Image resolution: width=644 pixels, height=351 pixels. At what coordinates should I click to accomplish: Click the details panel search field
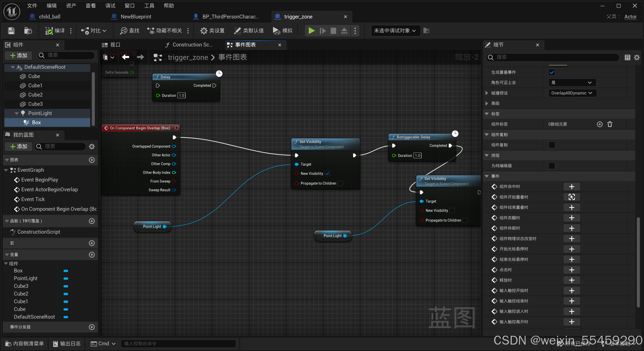tap(553, 57)
